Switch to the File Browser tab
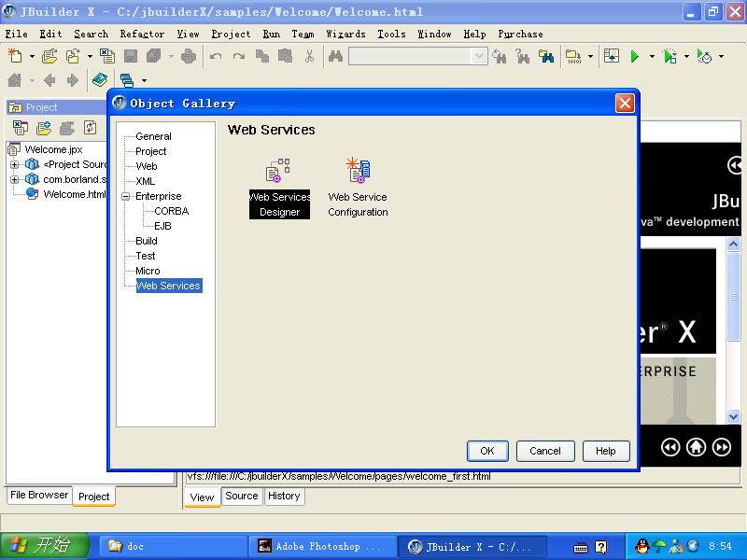 (38, 496)
